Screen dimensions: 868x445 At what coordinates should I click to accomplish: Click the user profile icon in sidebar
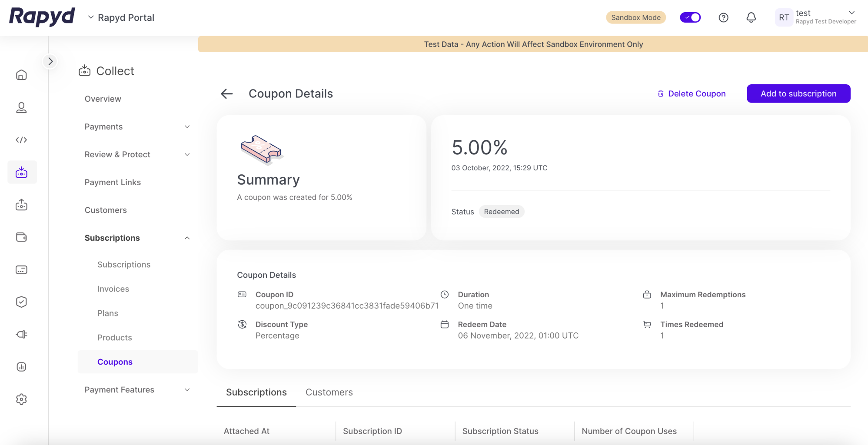[x=21, y=108]
